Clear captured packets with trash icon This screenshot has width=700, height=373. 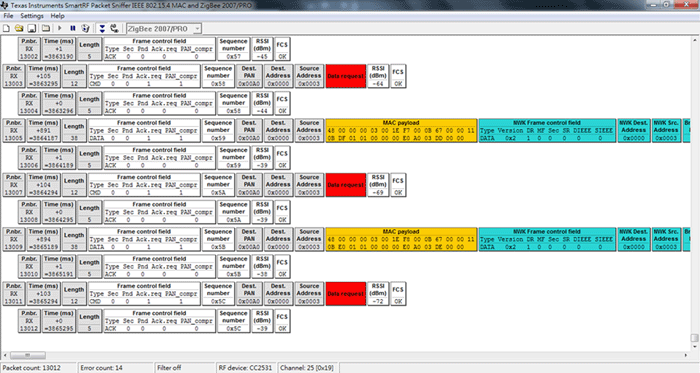pos(85,29)
